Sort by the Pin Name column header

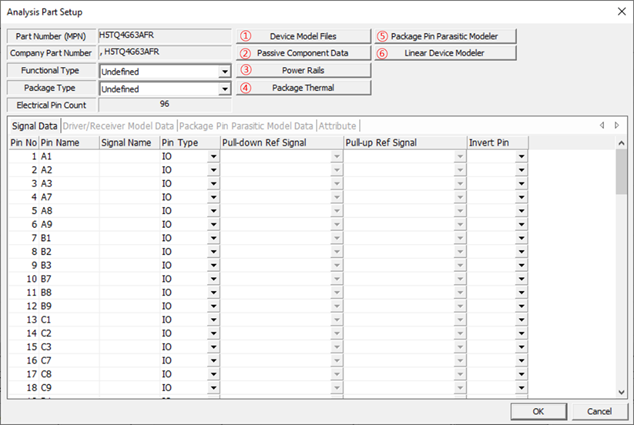point(68,144)
